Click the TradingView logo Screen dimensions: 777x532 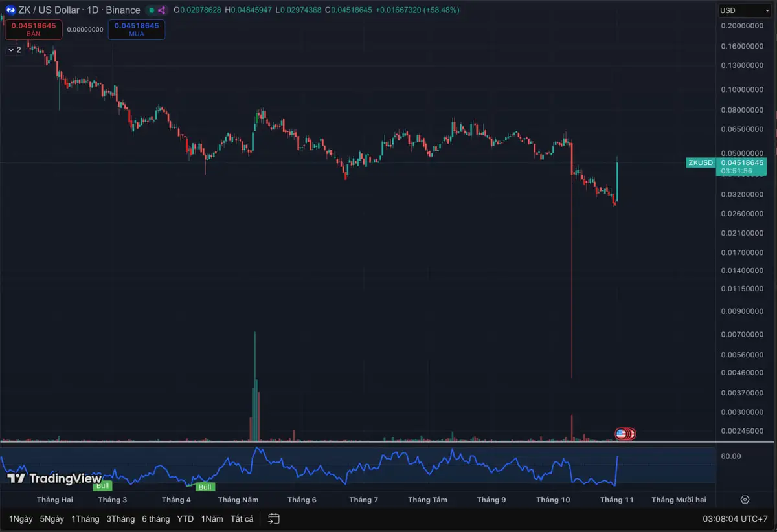pos(54,478)
